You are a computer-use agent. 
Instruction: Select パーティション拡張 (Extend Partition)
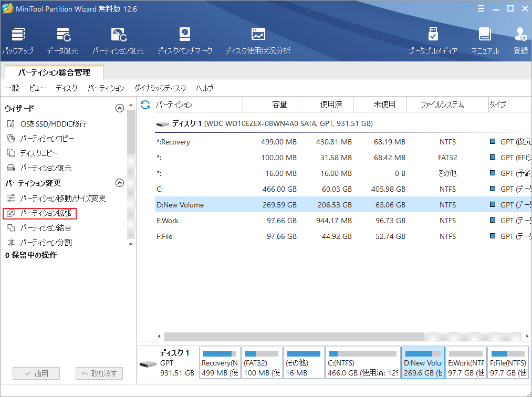click(40, 213)
